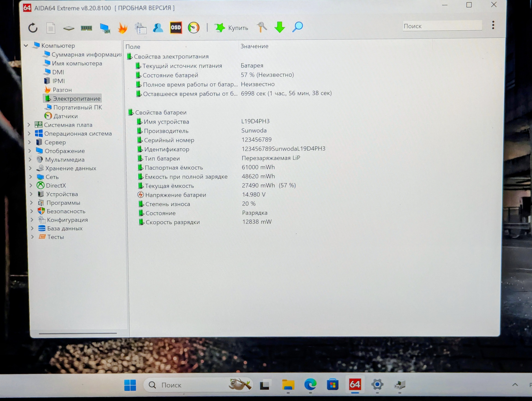Click the magnifier search icon
This screenshot has width=532, height=401.
point(297,27)
